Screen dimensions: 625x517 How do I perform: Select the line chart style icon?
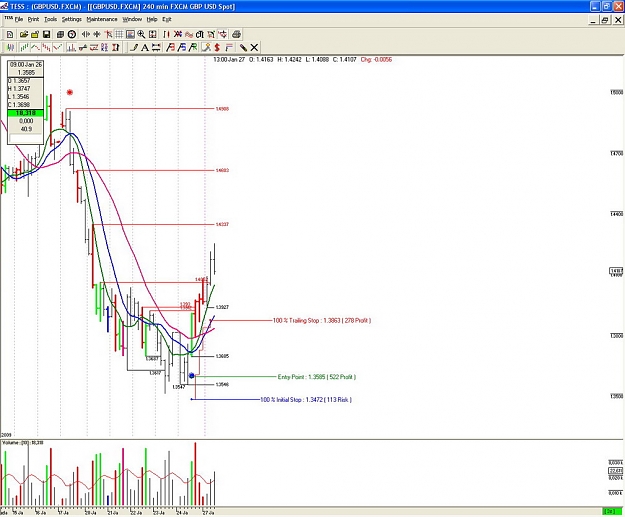point(35,48)
